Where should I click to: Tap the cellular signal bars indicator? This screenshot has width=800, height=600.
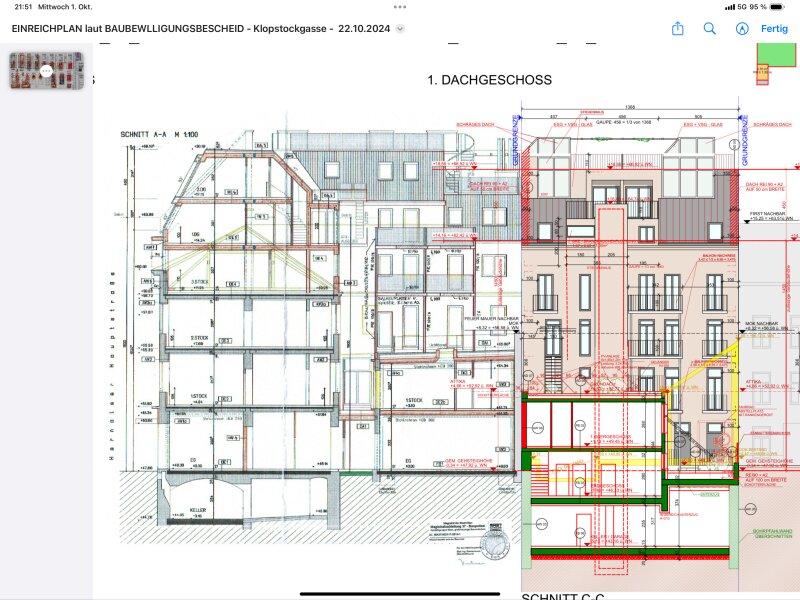click(x=718, y=7)
